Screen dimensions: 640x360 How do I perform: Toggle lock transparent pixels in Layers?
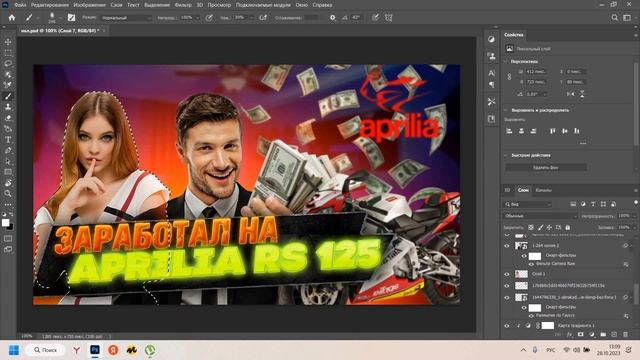[x=531, y=227]
